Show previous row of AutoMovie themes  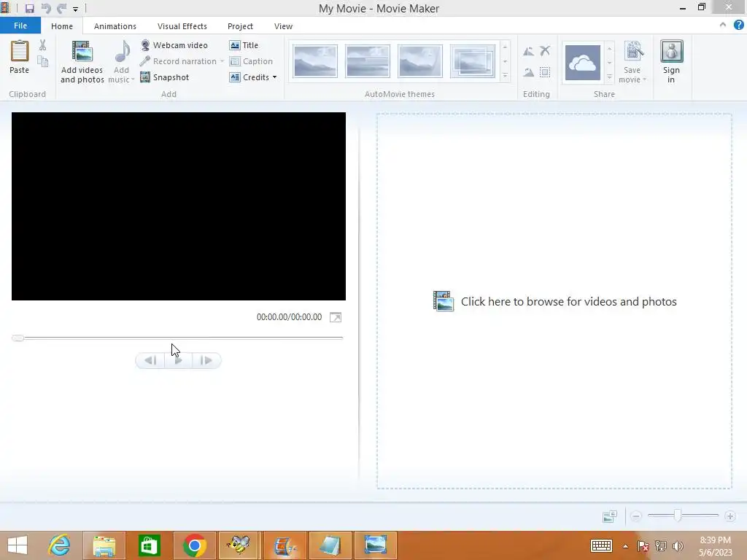pyautogui.click(x=505, y=47)
